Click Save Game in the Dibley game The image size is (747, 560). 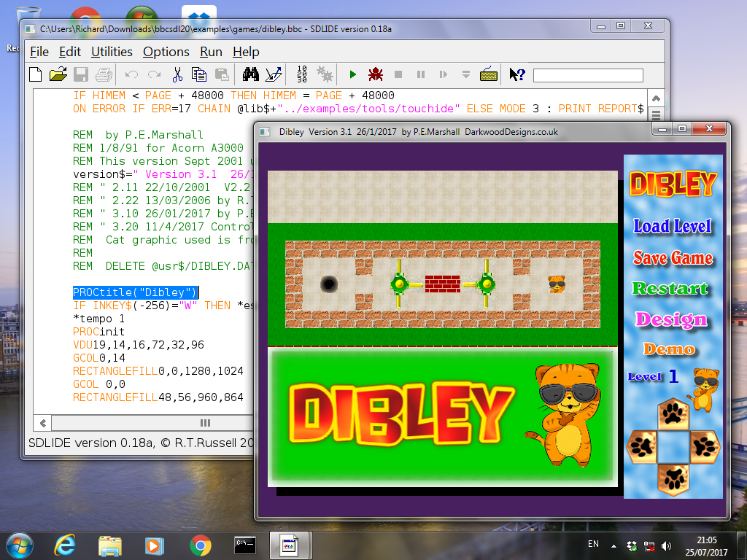[672, 257]
